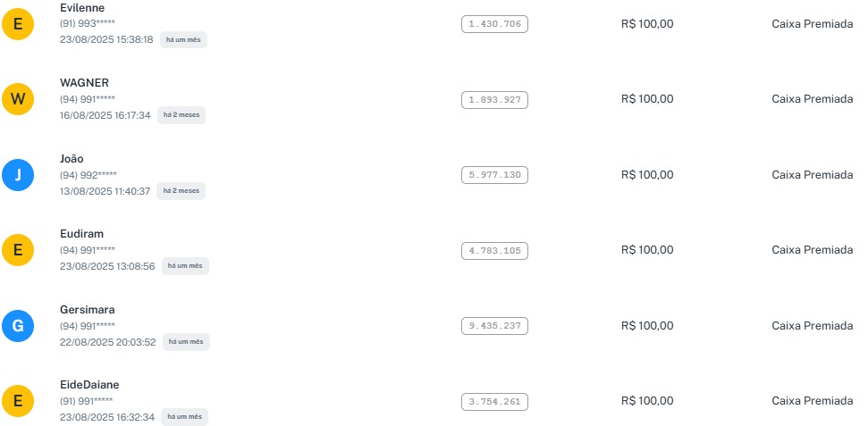Click the "há um mês" badge under Eudiram
The height and width of the screenshot is (426, 868).
[185, 266]
